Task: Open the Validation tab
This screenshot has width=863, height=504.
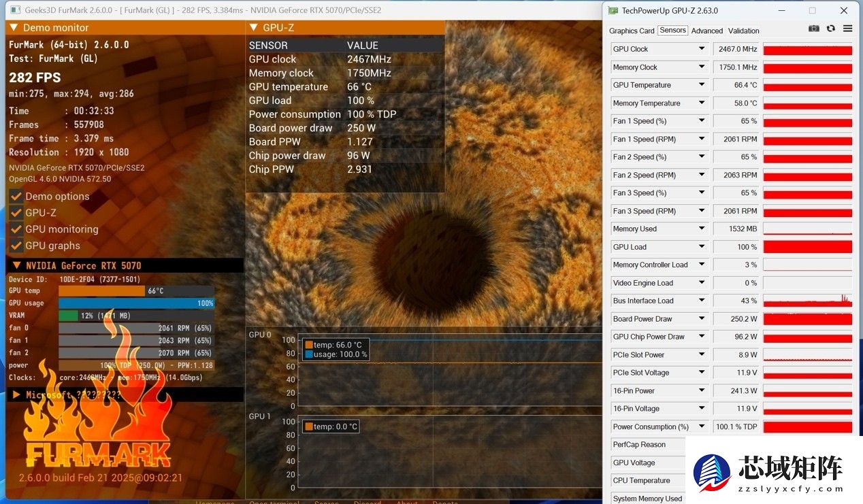Action: pos(743,31)
